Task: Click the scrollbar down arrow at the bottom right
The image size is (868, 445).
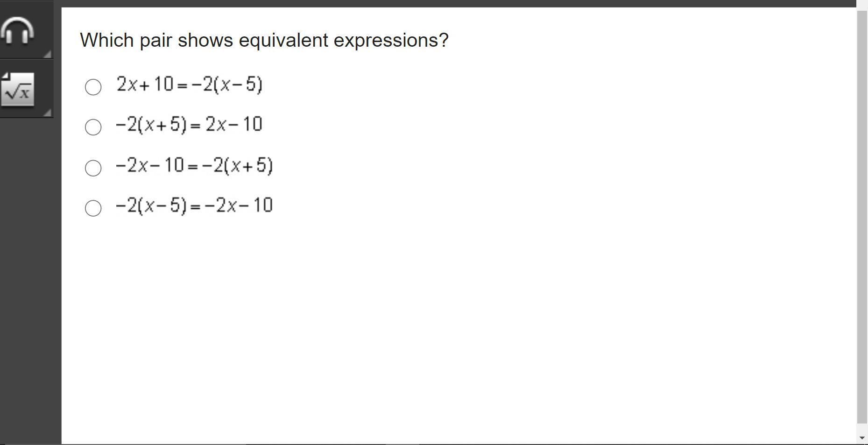Action: 862,438
